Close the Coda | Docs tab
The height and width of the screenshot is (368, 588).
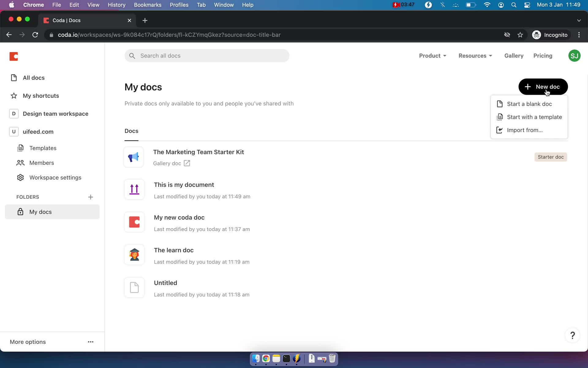(x=129, y=20)
